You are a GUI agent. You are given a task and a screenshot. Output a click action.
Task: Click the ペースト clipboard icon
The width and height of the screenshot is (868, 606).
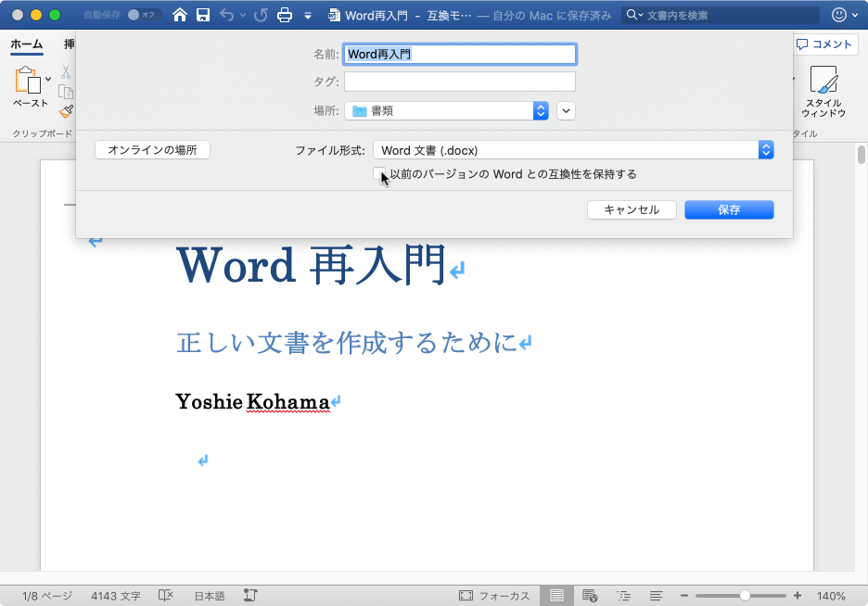[28, 87]
